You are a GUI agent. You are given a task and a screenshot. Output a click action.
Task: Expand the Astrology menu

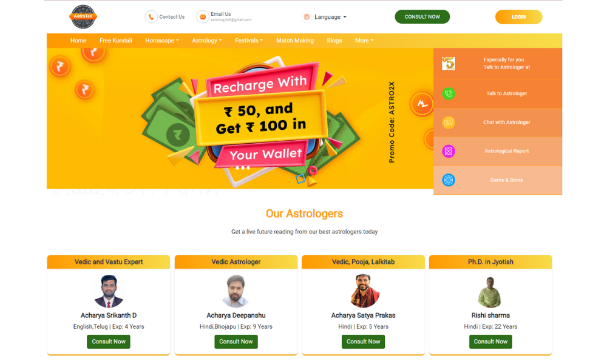(207, 41)
